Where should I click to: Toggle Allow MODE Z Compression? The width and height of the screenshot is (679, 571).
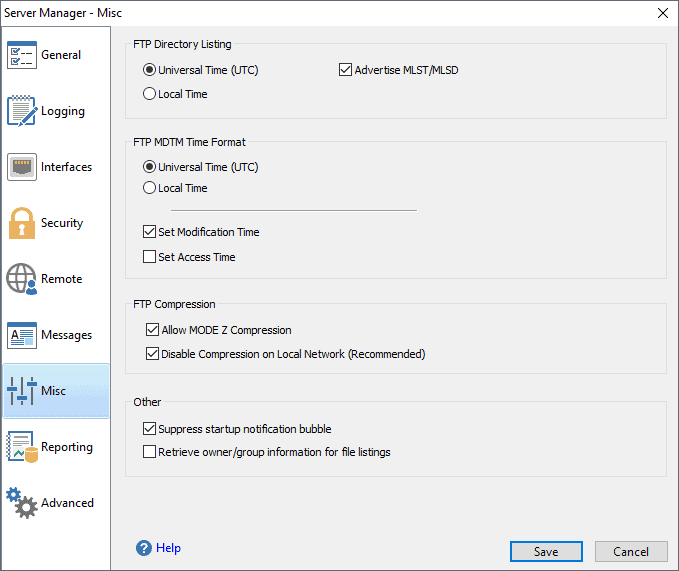(152, 330)
